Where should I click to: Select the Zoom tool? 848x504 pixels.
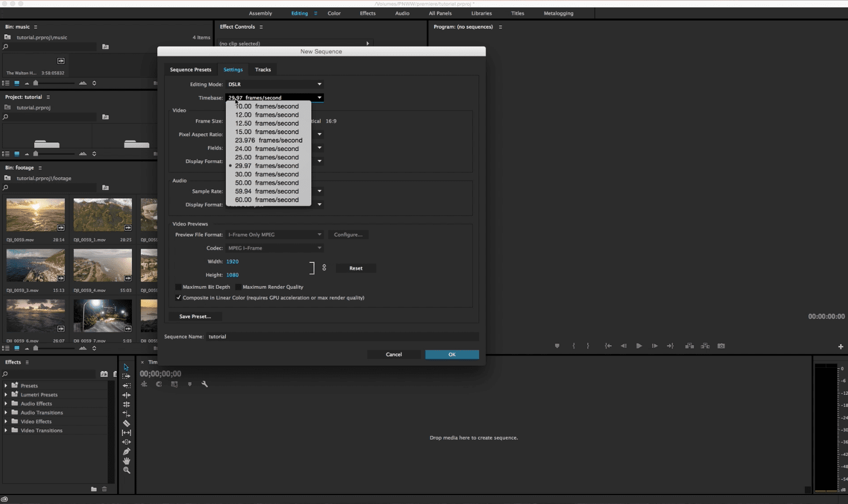tap(126, 470)
